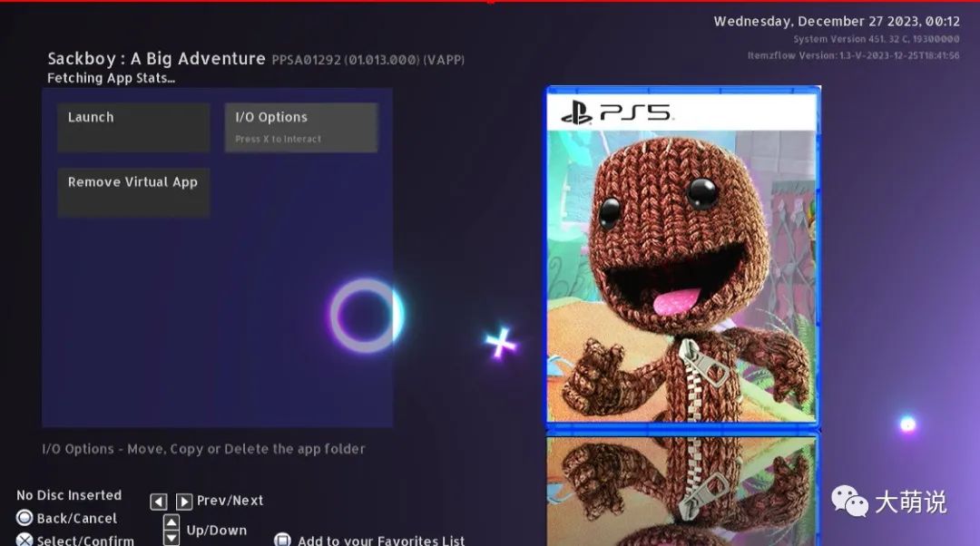Click the left arrow Prev icon
The width and height of the screenshot is (980, 546).
click(159, 502)
